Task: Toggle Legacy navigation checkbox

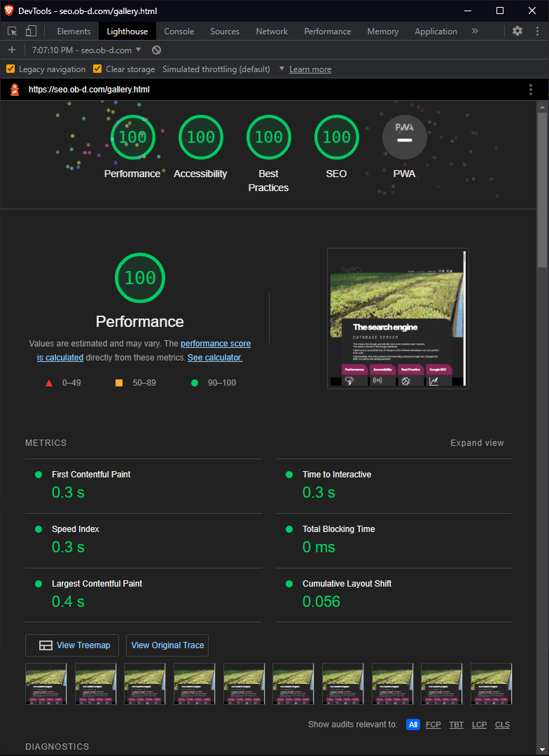Action: point(10,69)
